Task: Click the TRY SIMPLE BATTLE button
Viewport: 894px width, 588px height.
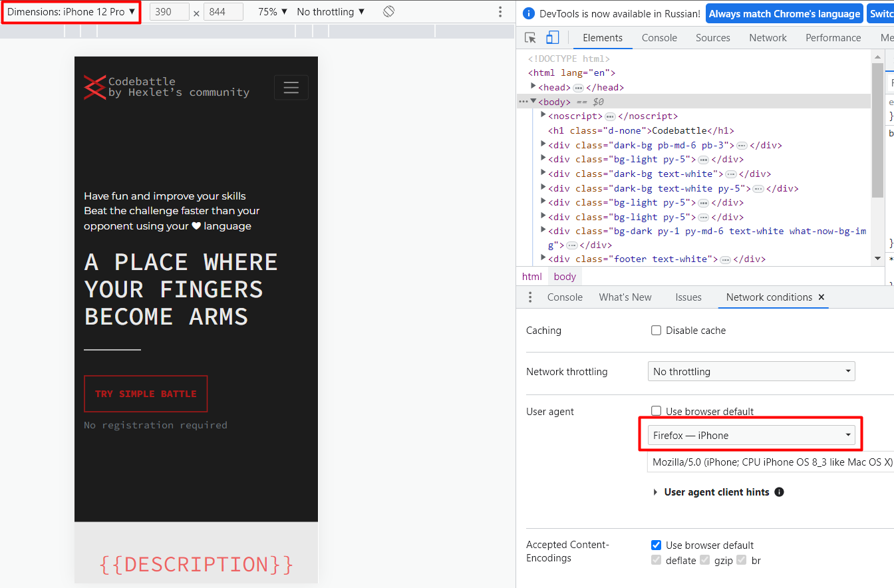Action: pyautogui.click(x=146, y=394)
